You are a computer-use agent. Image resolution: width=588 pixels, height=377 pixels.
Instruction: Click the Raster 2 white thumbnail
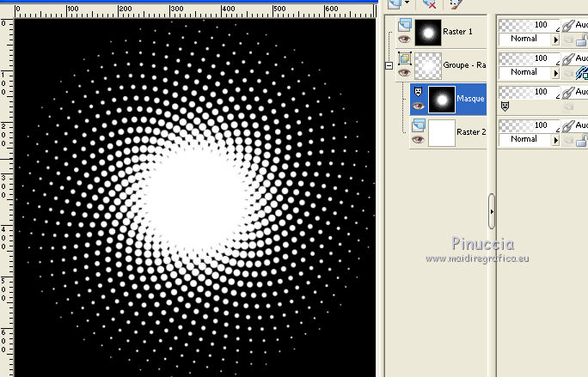442,133
